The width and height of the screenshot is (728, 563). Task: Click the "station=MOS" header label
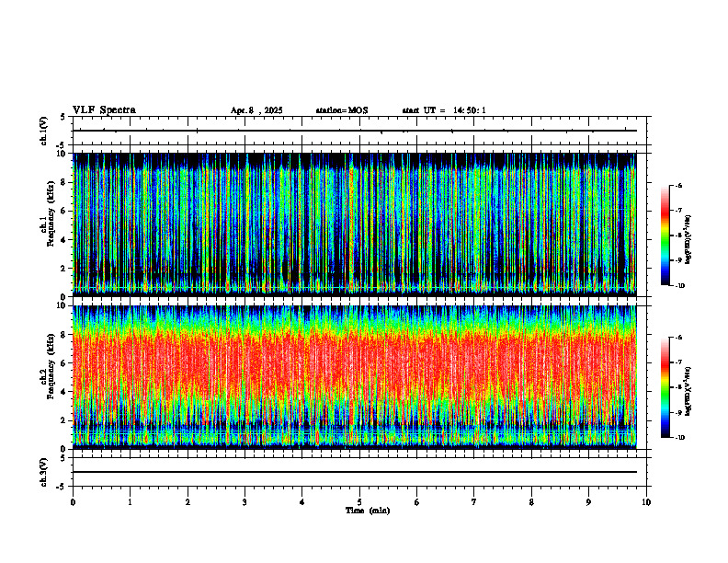point(342,110)
